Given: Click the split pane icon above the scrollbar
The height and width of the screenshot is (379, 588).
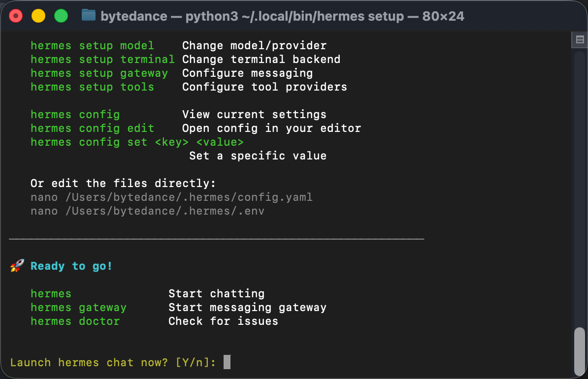Looking at the screenshot, I should pyautogui.click(x=580, y=40).
